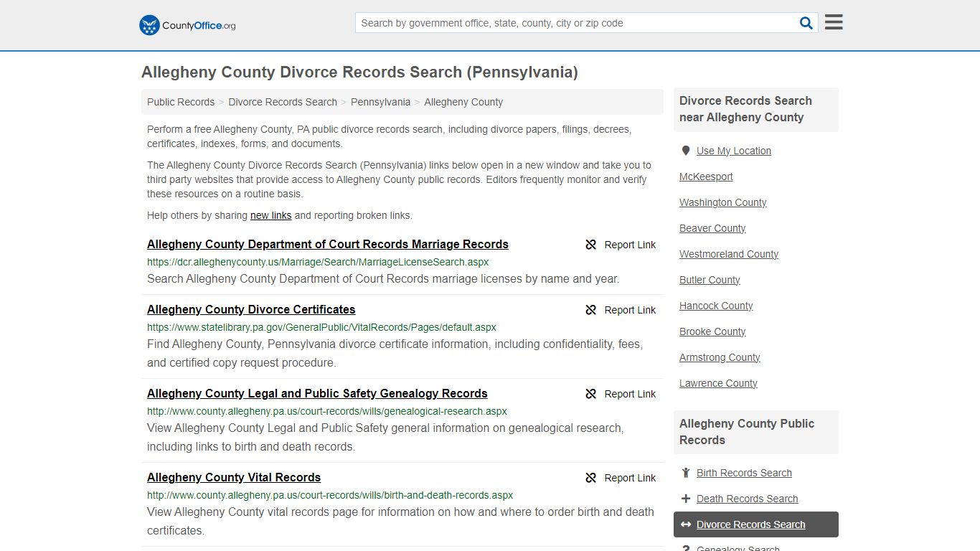Screen dimensions: 980x551
Task: Click the genealogical-research.aspx URL text
Action: pos(327,411)
